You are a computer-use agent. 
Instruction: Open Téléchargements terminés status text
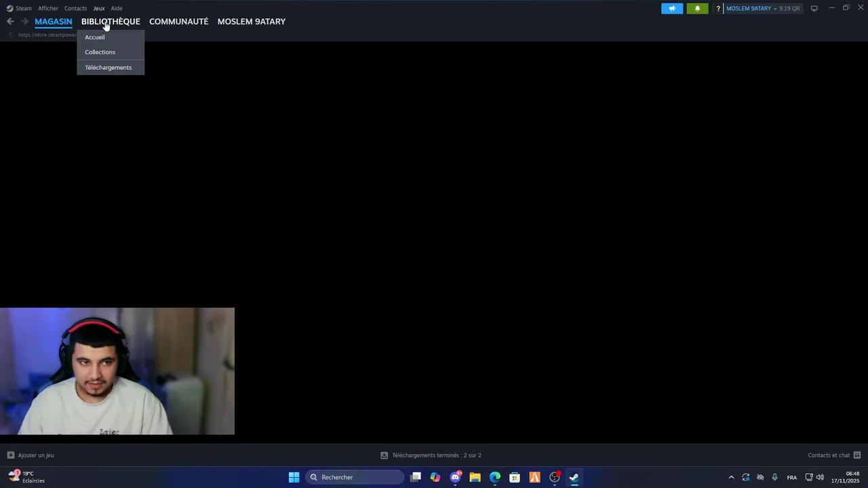437,455
